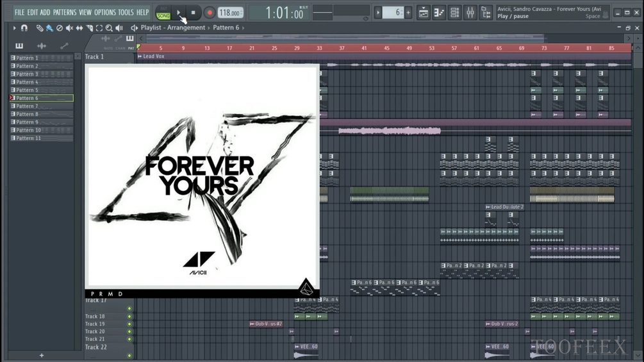
Task: Click the tempo 118.000 stepper arrows
Action: point(241,13)
